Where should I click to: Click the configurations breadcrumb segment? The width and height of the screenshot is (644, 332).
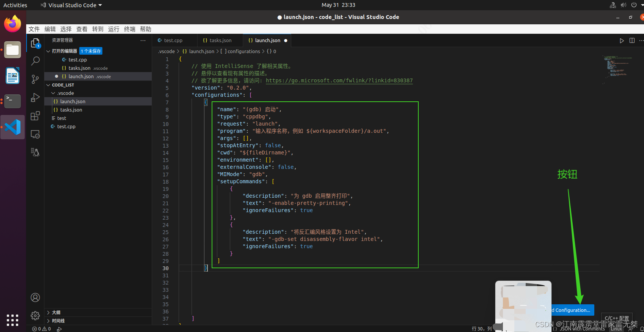[x=240, y=52]
